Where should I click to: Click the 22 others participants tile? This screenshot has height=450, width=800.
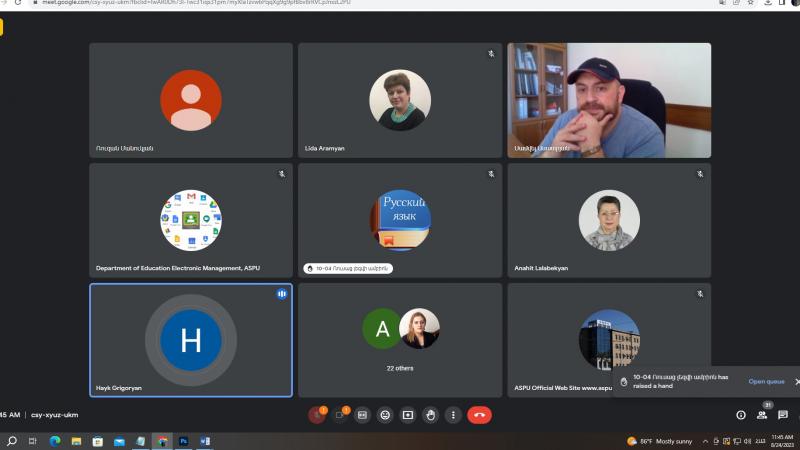coord(400,340)
